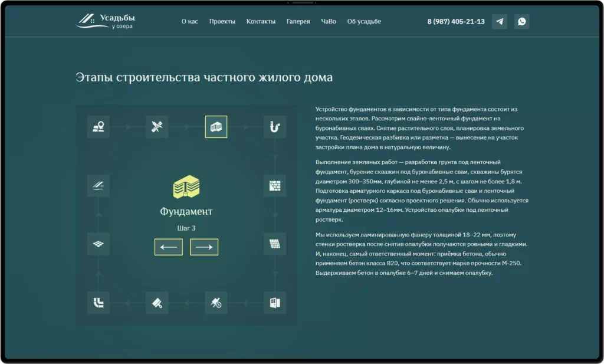Screen dimensions: 604x364
Task: Click the large yellow foundation illustration
Action: [x=186, y=187]
